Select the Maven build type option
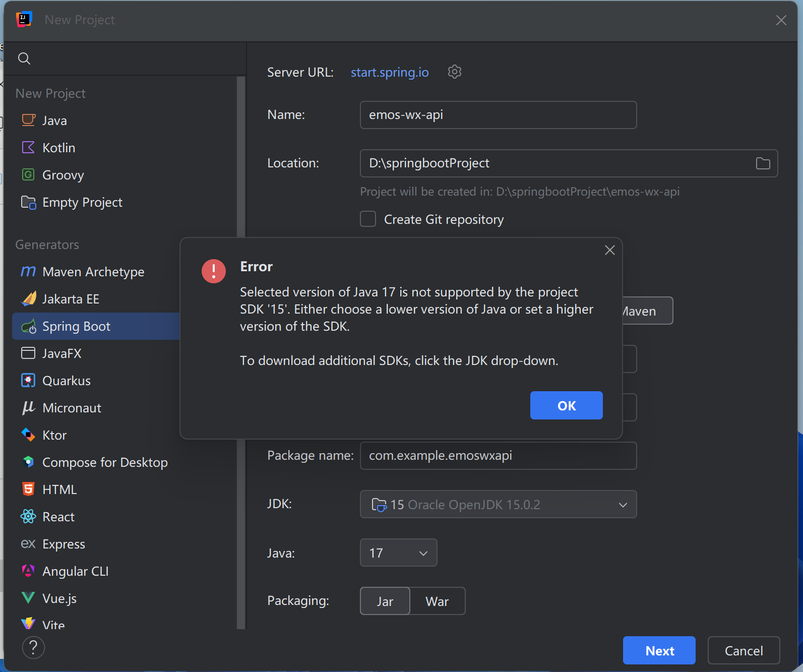803x672 pixels. tap(647, 311)
